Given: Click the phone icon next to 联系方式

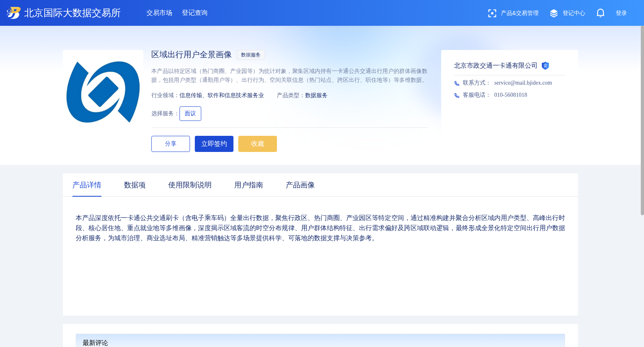Looking at the screenshot, I should (457, 83).
